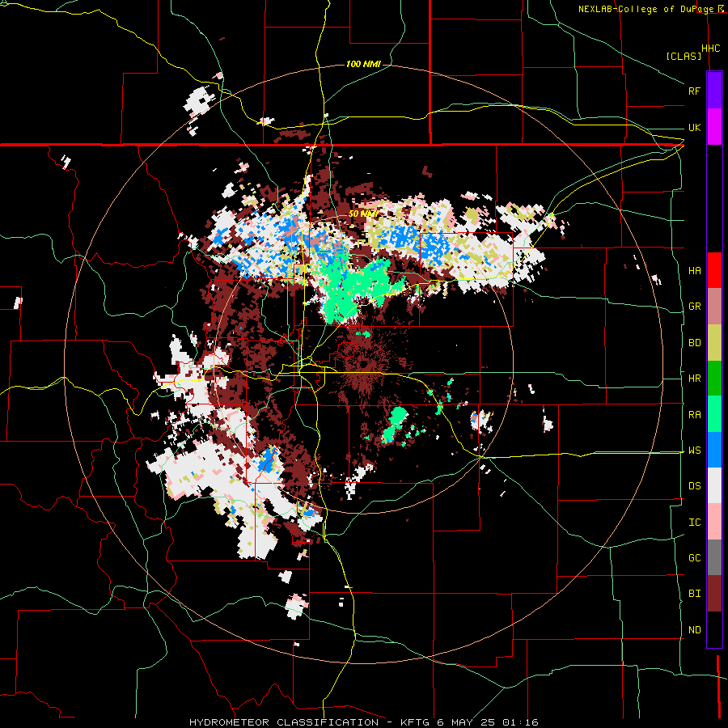Click the dark green HR legend swatch

714,378
